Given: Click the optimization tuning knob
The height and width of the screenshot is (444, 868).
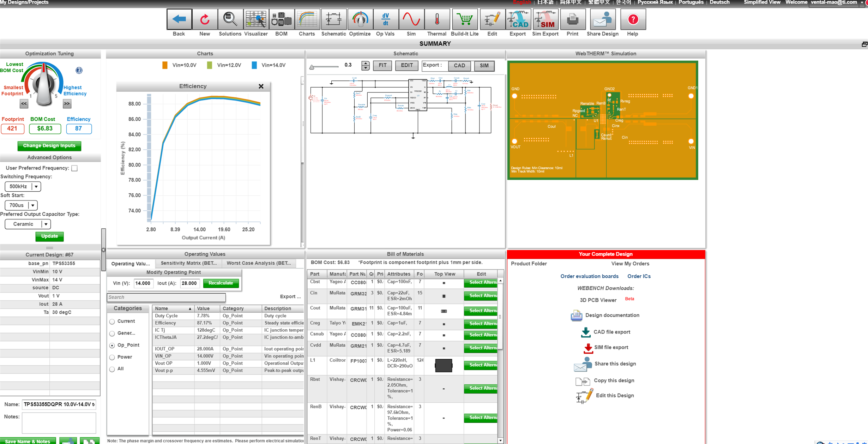Looking at the screenshot, I should (x=43, y=85).
